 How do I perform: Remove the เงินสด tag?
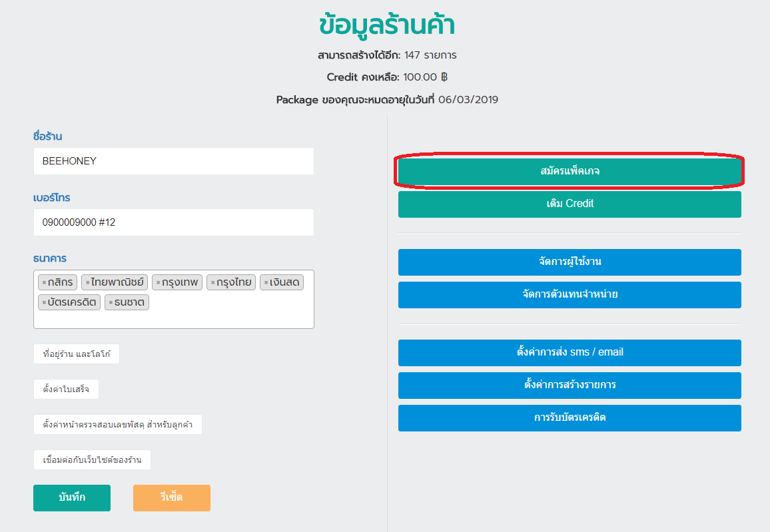coord(266,283)
